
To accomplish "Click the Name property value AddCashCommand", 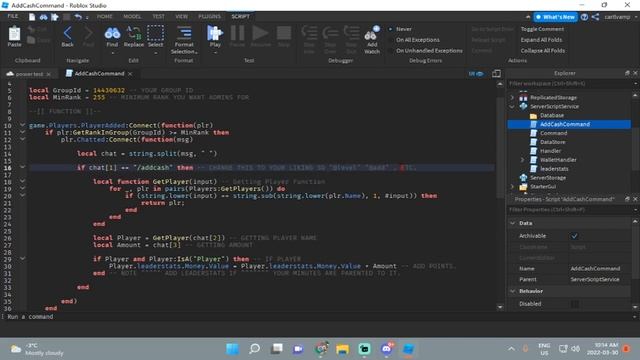I will click(595, 269).
